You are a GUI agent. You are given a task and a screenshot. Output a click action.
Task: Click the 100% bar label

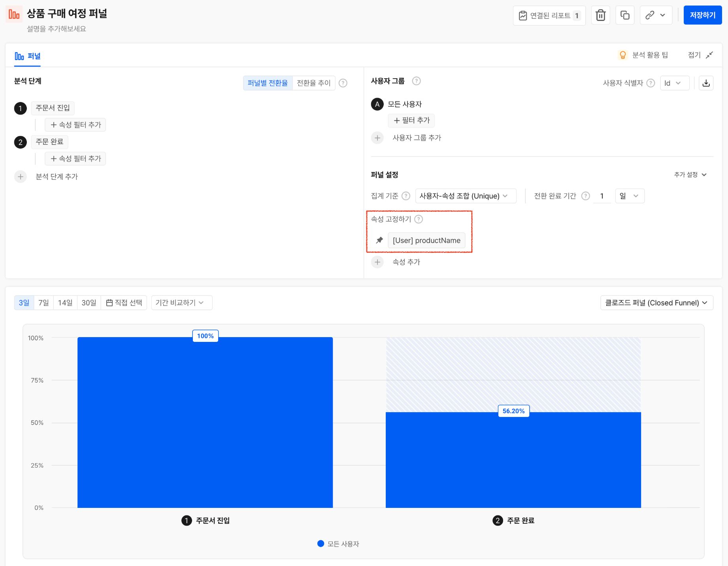[206, 336]
